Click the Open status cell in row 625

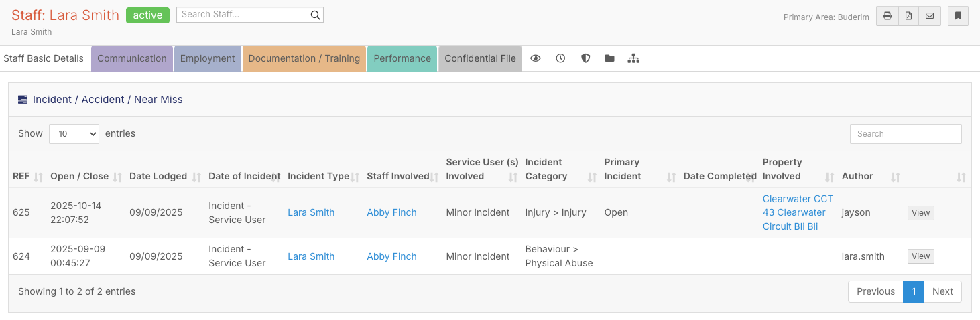[616, 212]
